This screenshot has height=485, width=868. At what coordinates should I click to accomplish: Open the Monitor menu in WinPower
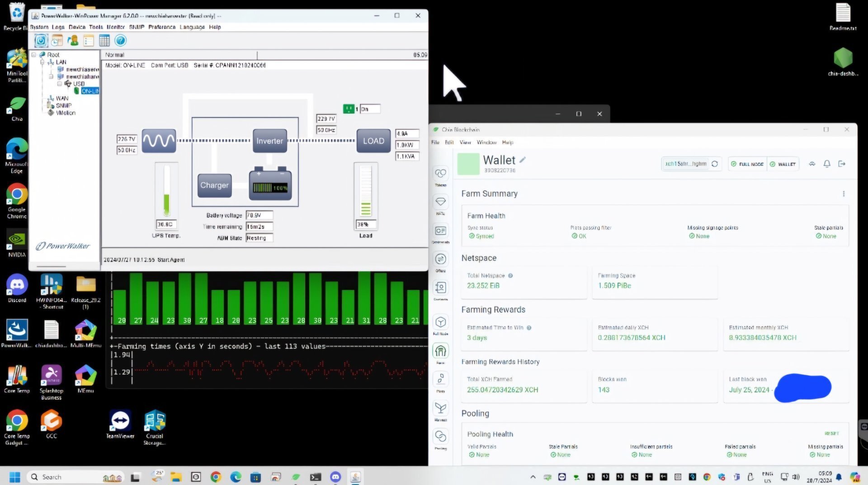116,27
